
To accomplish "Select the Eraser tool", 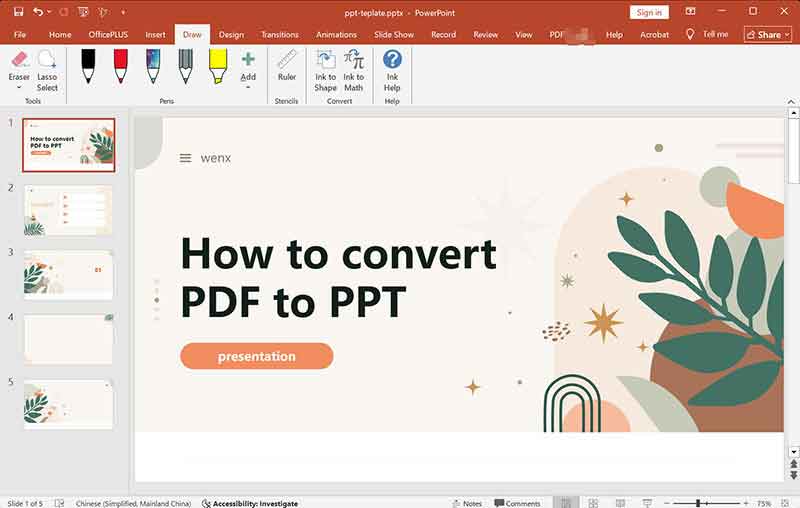I will 19,65.
